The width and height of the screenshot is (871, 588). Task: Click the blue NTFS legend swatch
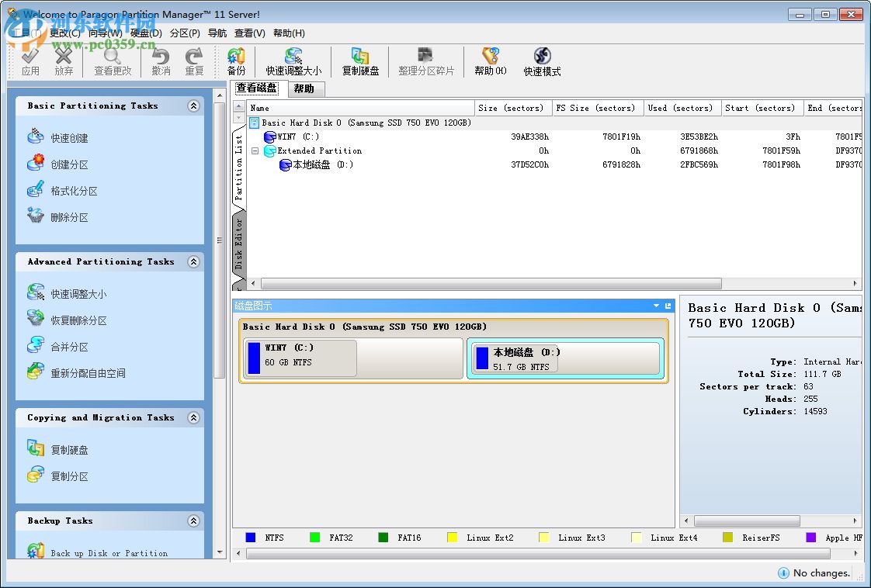(x=250, y=537)
